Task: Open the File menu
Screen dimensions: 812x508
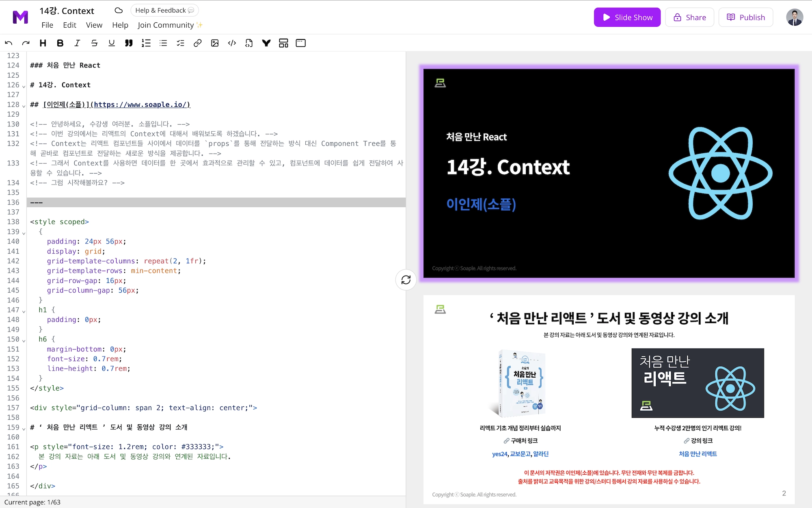Action: pyautogui.click(x=47, y=25)
